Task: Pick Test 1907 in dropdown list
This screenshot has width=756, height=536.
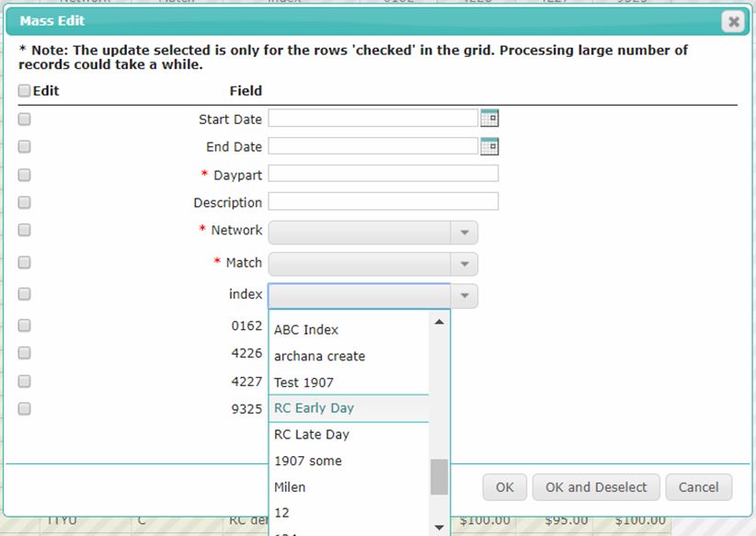Action: click(349, 382)
